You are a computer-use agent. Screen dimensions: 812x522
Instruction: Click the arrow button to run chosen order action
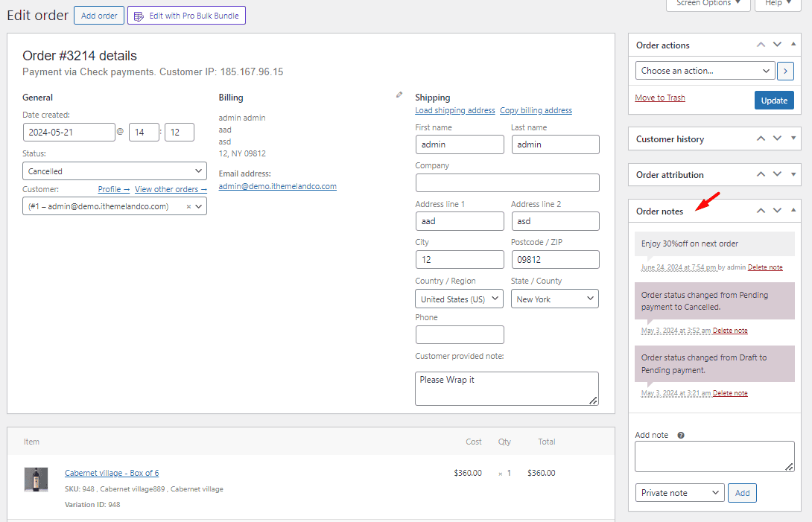(x=785, y=70)
